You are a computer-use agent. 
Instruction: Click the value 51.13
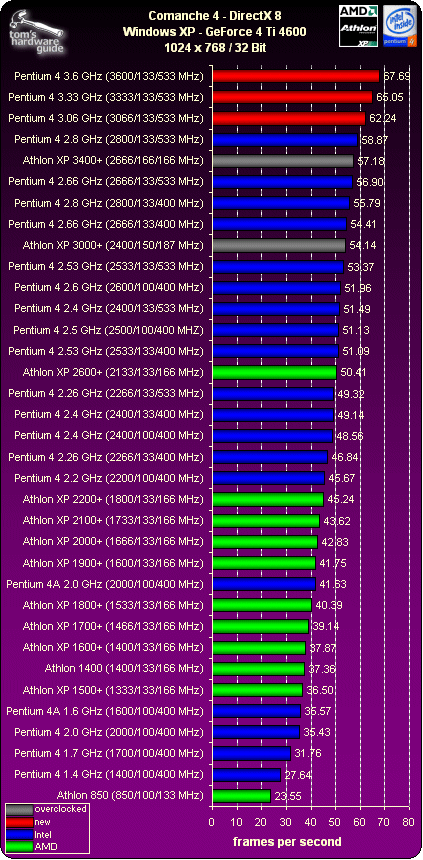[x=356, y=330]
